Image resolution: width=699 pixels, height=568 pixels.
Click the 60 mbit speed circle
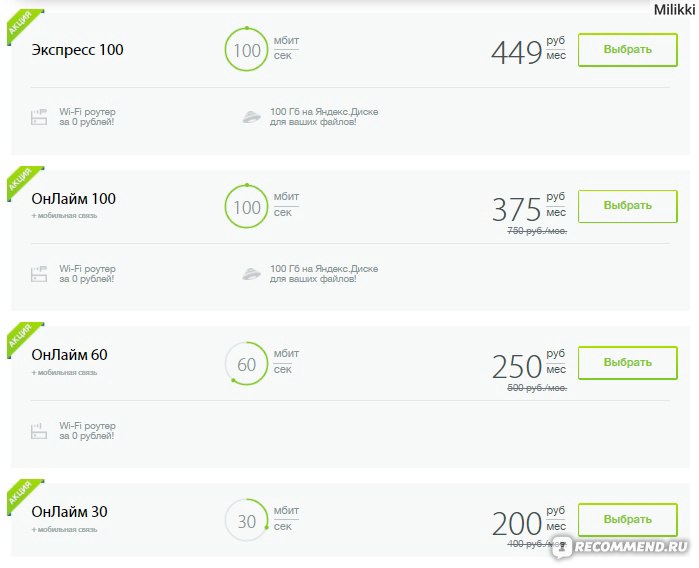(247, 363)
